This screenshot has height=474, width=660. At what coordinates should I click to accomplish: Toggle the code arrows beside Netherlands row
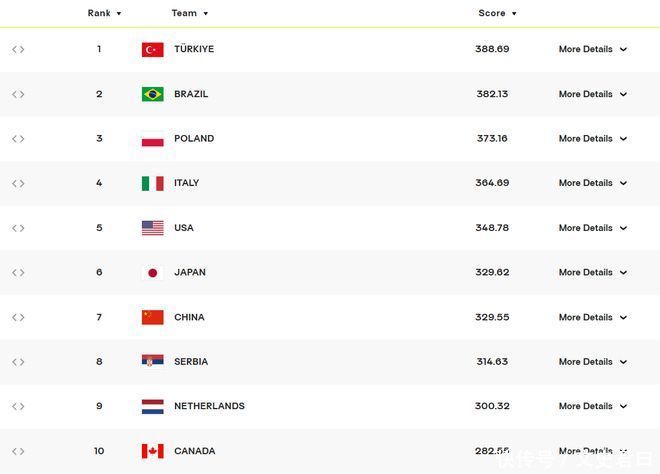(x=18, y=406)
